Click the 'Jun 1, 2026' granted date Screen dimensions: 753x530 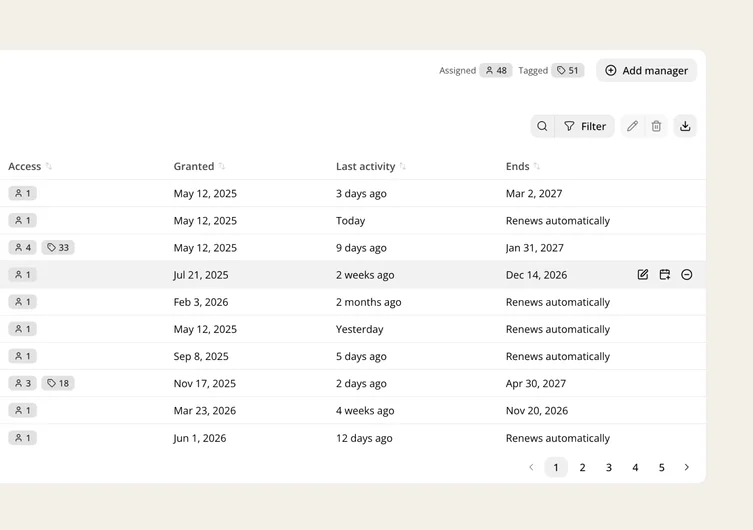pyautogui.click(x=200, y=438)
